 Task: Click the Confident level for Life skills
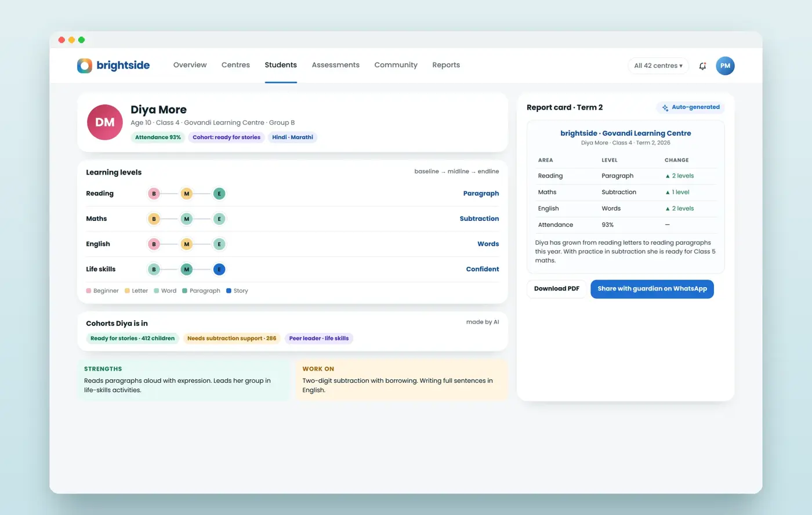click(482, 270)
